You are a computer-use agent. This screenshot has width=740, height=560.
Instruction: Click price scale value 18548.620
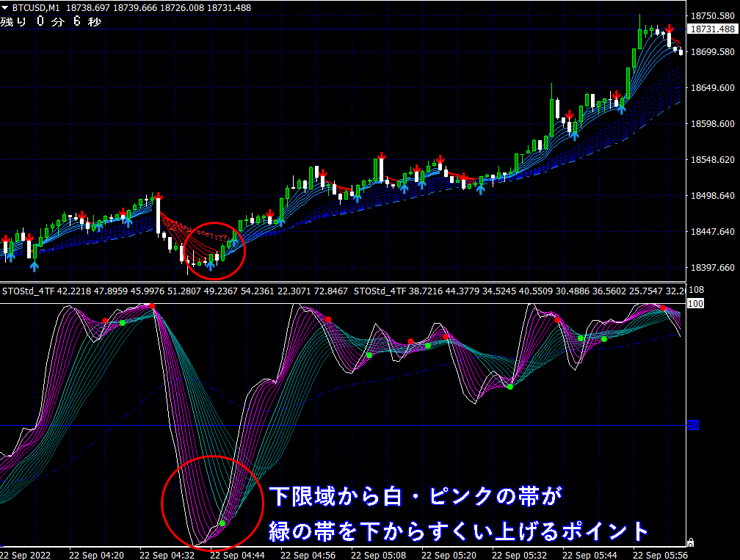click(x=713, y=160)
